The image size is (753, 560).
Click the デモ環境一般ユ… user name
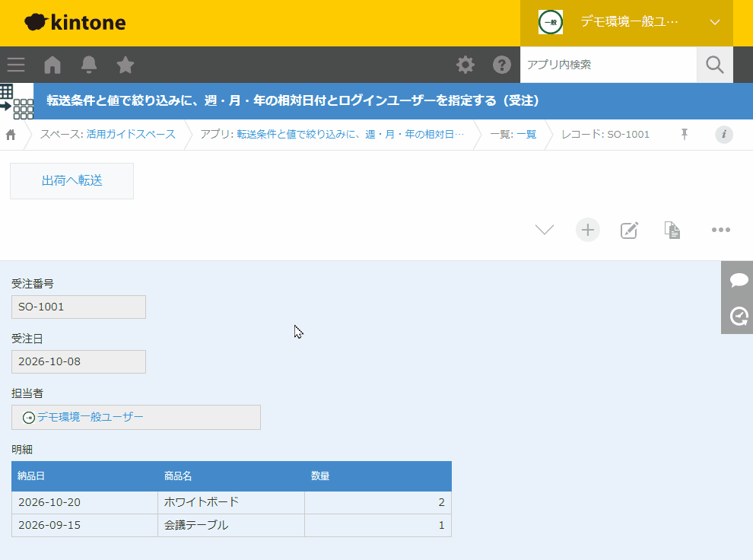point(629,21)
